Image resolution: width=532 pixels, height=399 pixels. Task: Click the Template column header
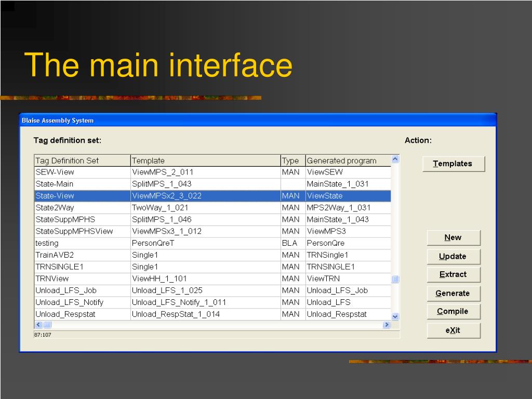[206, 161]
